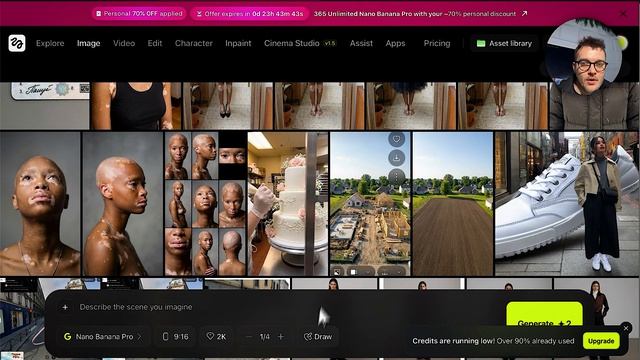Image resolution: width=640 pixels, height=360 pixels.
Task: Open the Draw tool
Action: point(318,337)
